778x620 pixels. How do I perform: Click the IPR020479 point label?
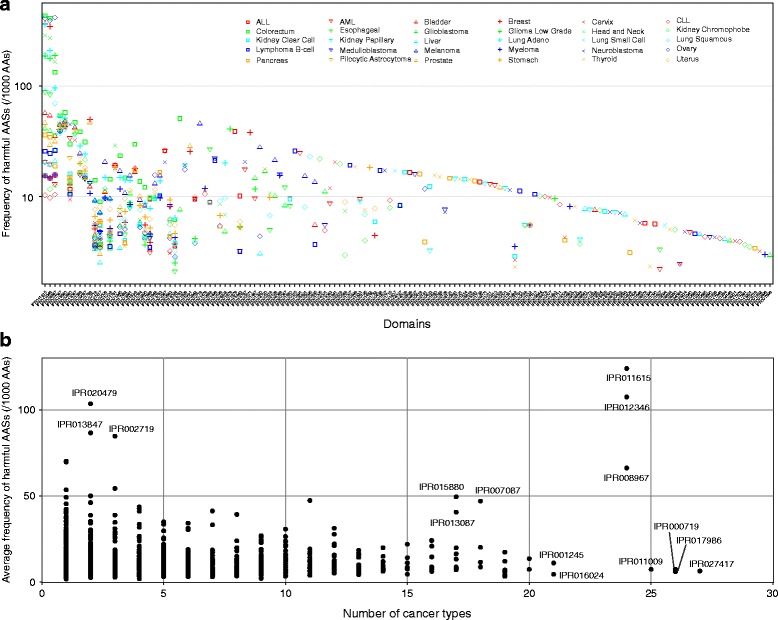point(94,393)
